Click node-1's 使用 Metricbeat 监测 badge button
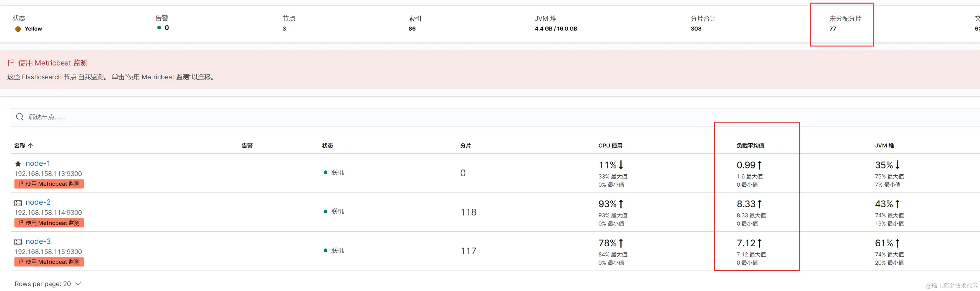The height and width of the screenshot is (291, 980). pos(49,184)
